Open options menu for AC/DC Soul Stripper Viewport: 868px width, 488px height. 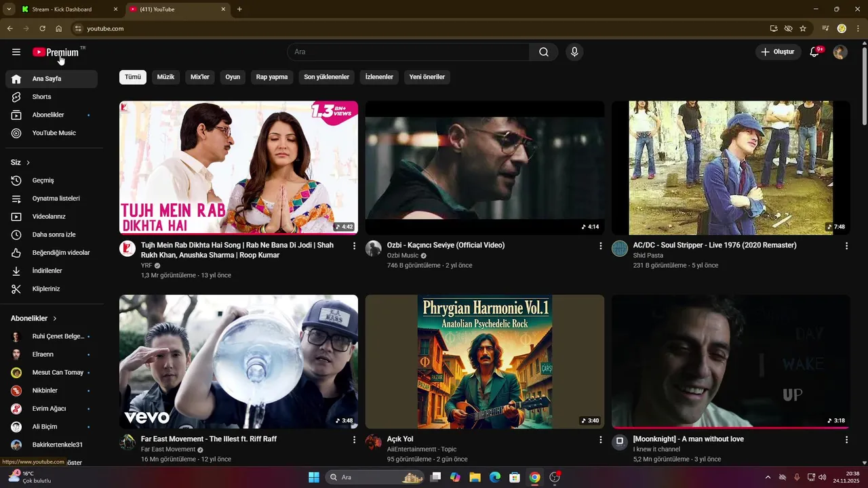click(846, 246)
